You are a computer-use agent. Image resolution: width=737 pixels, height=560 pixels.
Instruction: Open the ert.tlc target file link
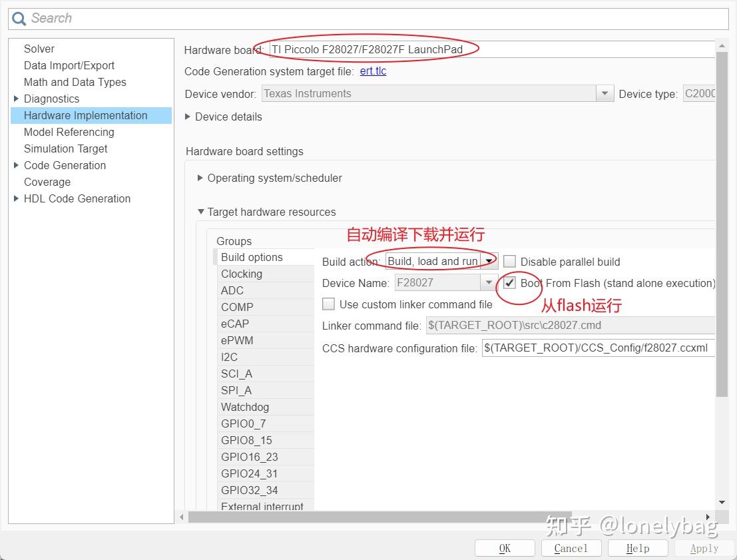pyautogui.click(x=373, y=71)
